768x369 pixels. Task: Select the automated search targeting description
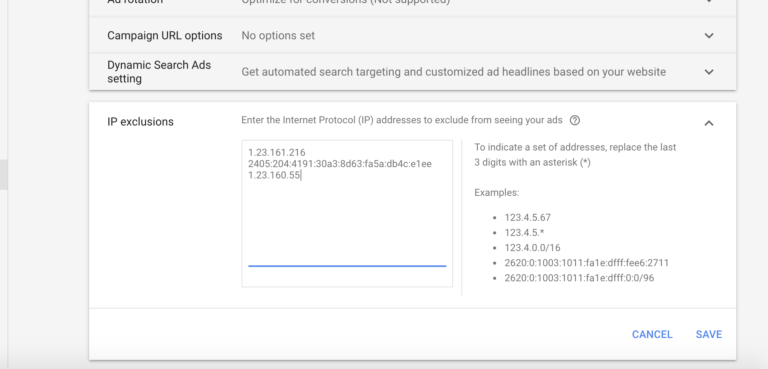(454, 72)
